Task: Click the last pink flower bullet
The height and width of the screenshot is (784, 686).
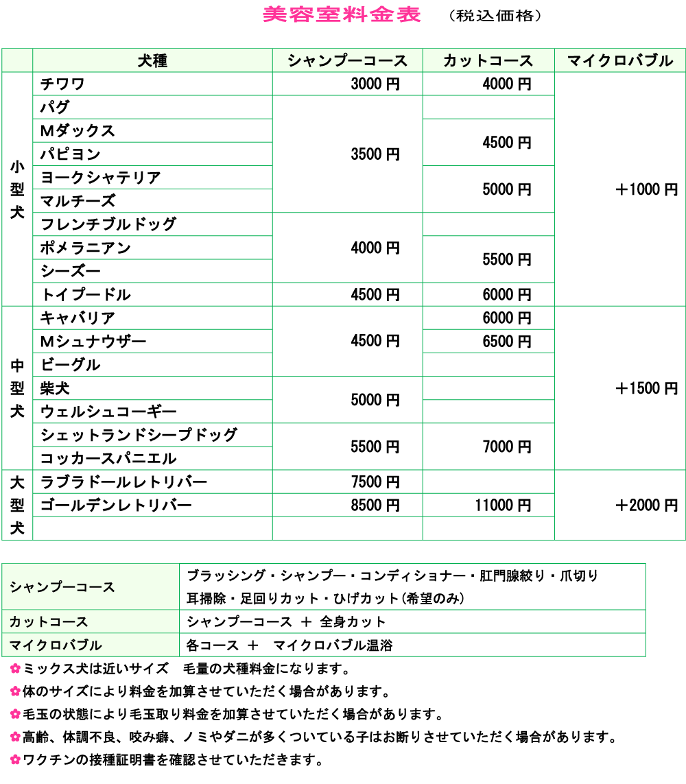Action: [x=15, y=759]
